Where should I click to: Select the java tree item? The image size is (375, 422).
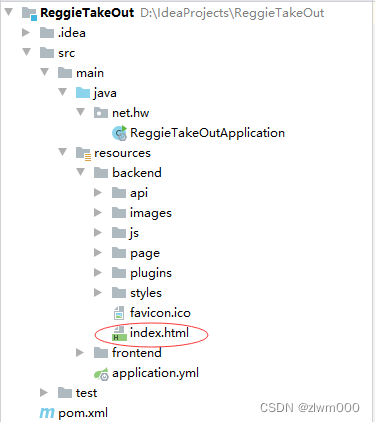tap(105, 93)
